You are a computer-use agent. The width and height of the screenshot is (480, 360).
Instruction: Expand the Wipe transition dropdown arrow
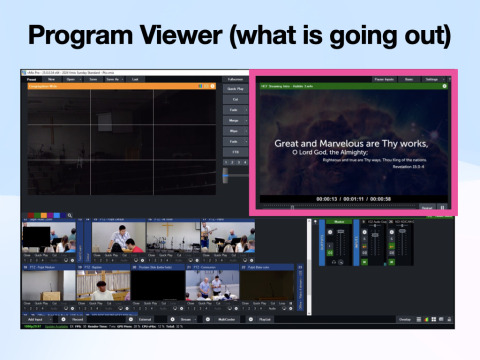pos(246,131)
